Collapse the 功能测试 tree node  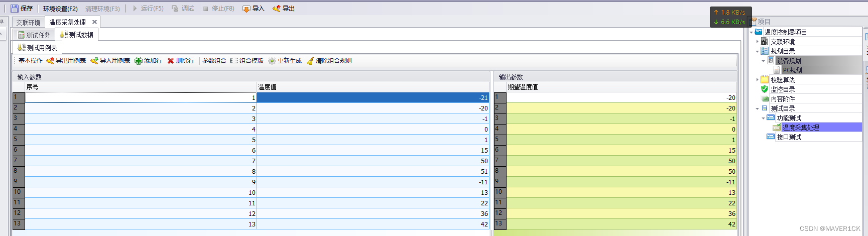click(x=763, y=118)
